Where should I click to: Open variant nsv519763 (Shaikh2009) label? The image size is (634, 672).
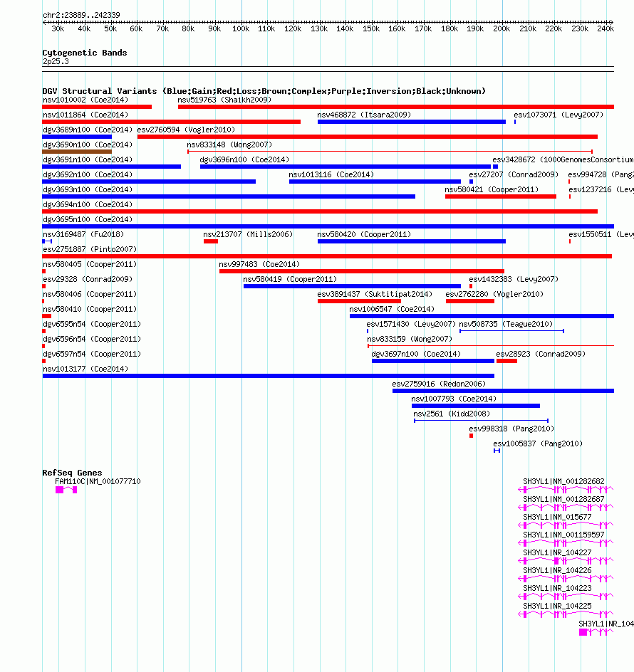pyautogui.click(x=224, y=100)
